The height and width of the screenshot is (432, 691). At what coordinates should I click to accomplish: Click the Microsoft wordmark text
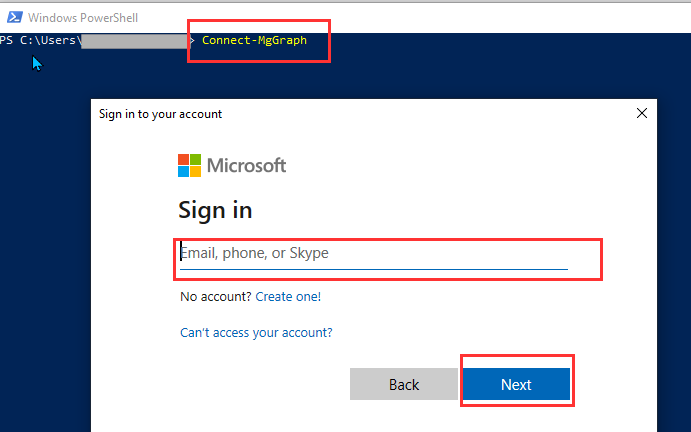(x=246, y=165)
